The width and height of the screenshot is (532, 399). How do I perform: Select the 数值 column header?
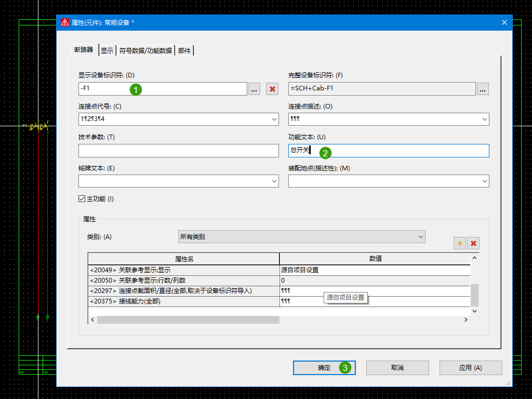tap(375, 259)
